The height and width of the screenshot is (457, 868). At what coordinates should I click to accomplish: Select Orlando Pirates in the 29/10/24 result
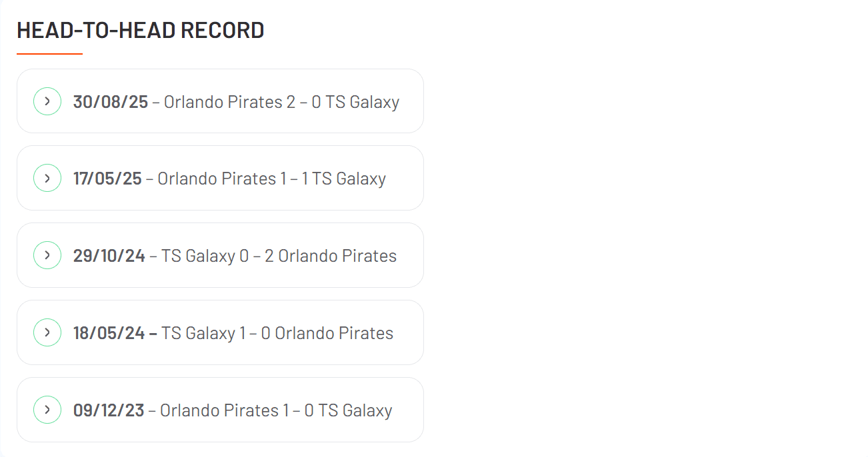[x=337, y=256]
